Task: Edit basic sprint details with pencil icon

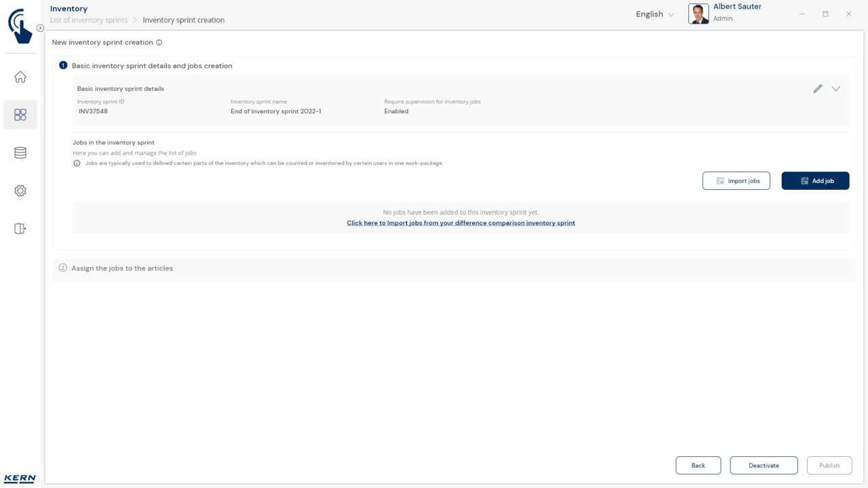Action: pyautogui.click(x=818, y=89)
